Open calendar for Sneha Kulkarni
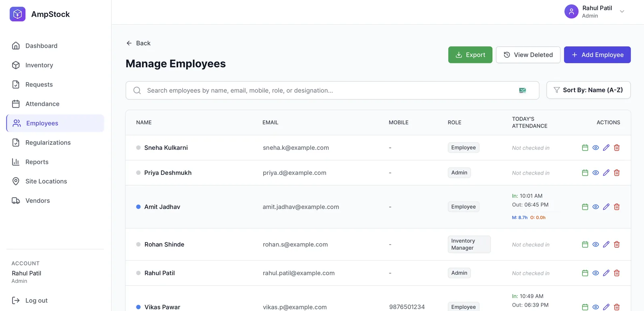The image size is (644, 311). [585, 148]
